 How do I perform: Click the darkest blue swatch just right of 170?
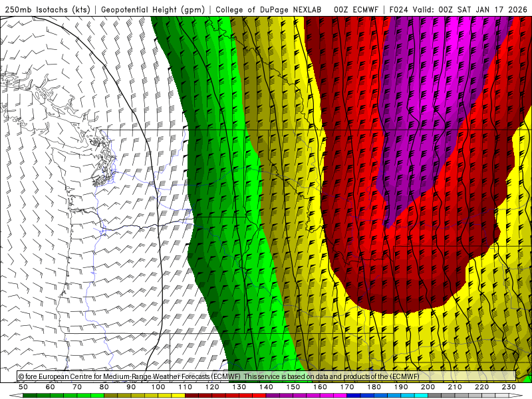click(x=354, y=396)
